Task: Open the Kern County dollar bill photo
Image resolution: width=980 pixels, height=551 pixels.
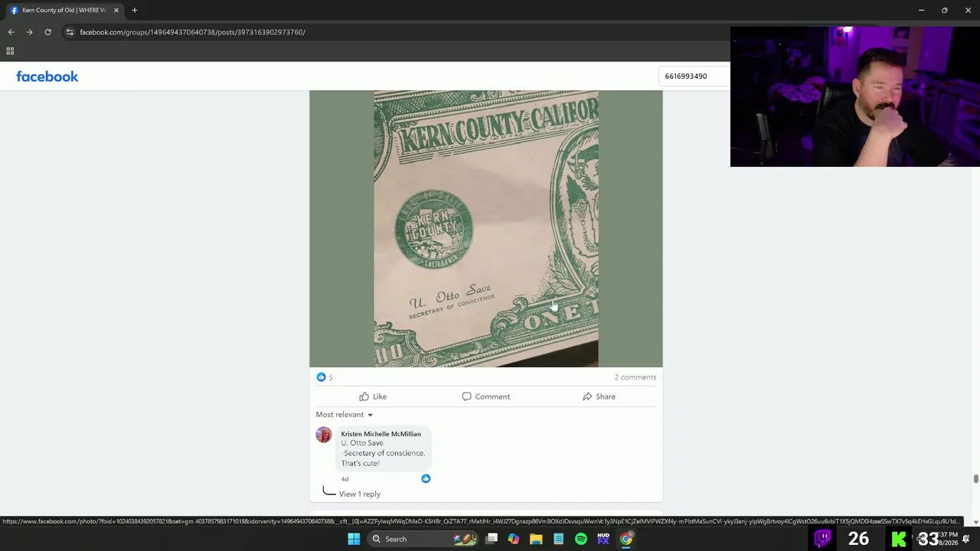Action: click(x=486, y=229)
